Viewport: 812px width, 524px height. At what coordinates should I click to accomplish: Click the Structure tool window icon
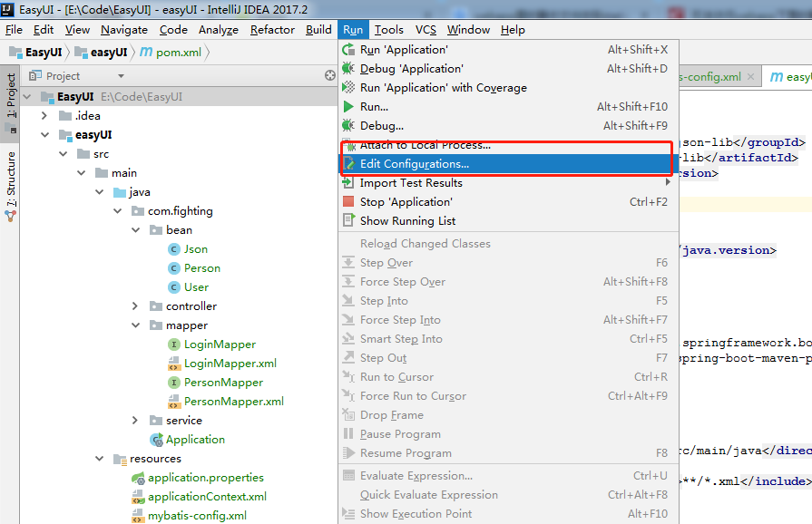(x=10, y=217)
